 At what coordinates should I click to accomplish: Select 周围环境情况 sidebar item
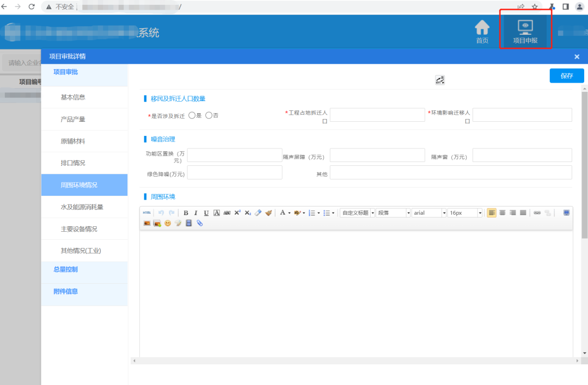coord(84,185)
